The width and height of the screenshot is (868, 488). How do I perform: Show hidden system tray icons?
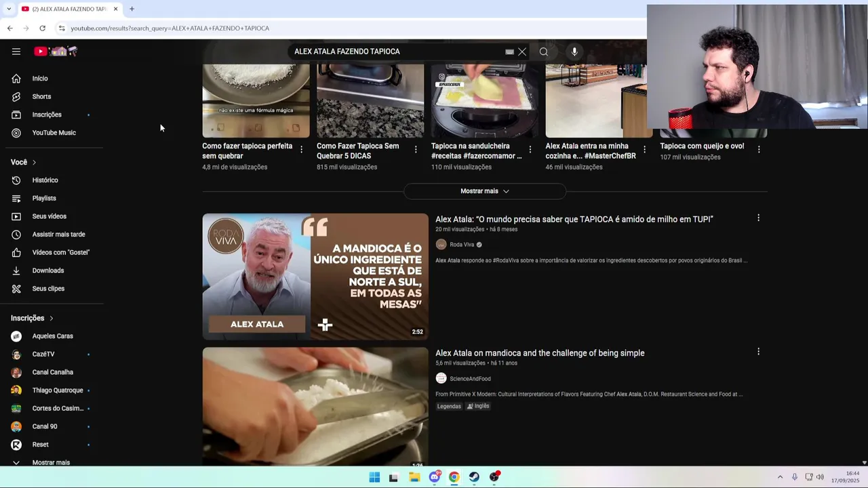click(x=780, y=477)
